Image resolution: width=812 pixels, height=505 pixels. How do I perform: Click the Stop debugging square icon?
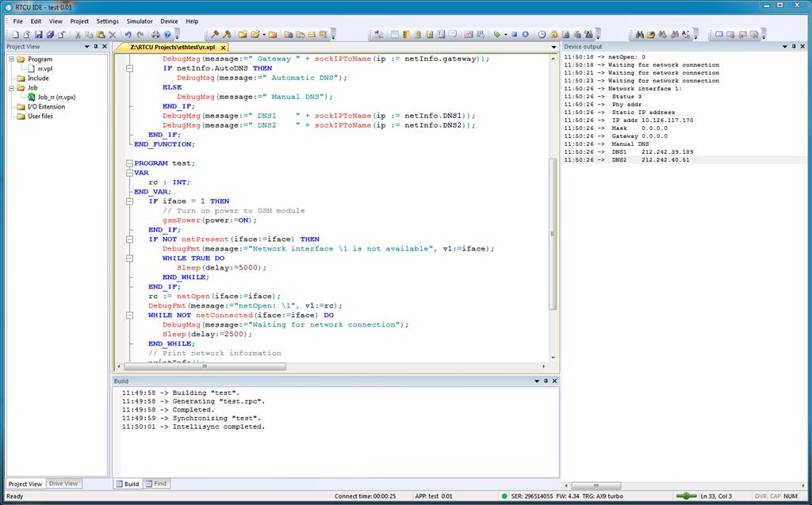pos(515,34)
